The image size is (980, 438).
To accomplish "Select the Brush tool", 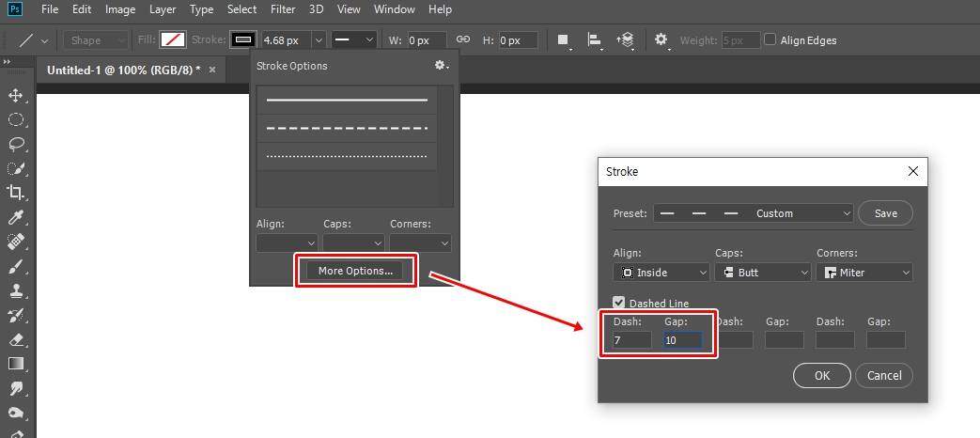I will 16,266.
